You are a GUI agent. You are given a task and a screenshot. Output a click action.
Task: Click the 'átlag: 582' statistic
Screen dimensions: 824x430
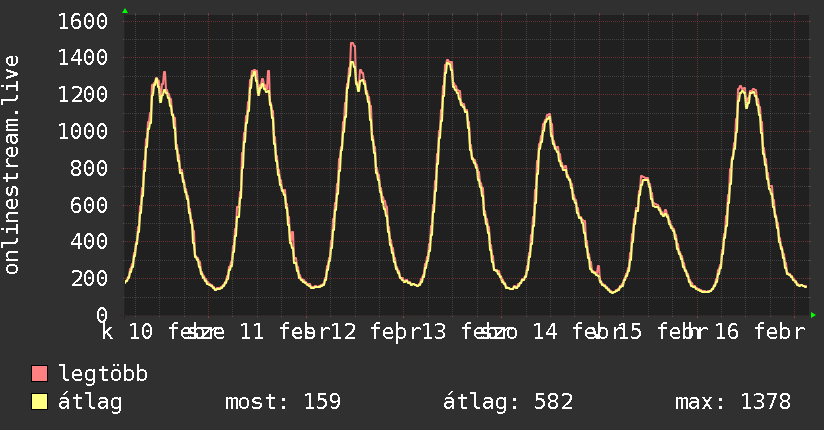[x=508, y=402]
